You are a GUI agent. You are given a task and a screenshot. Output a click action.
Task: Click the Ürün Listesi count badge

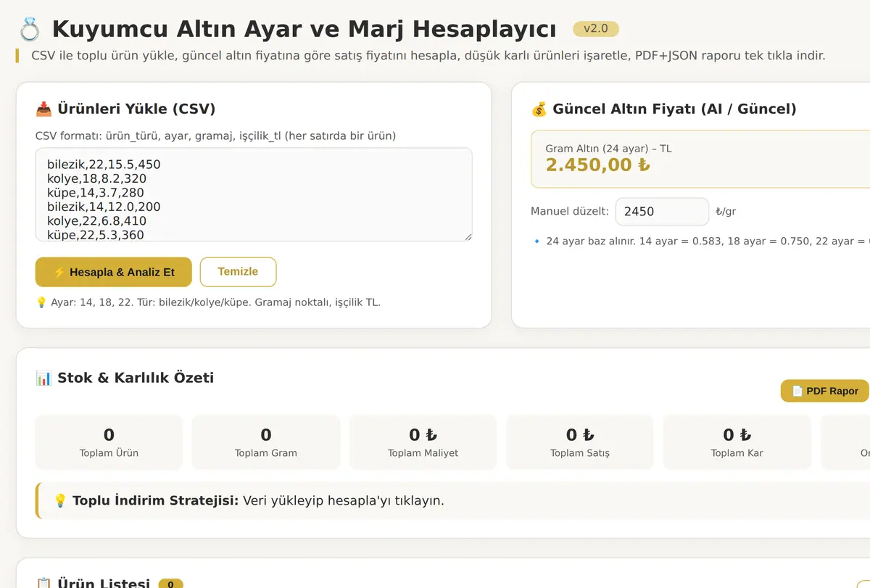tap(170, 584)
